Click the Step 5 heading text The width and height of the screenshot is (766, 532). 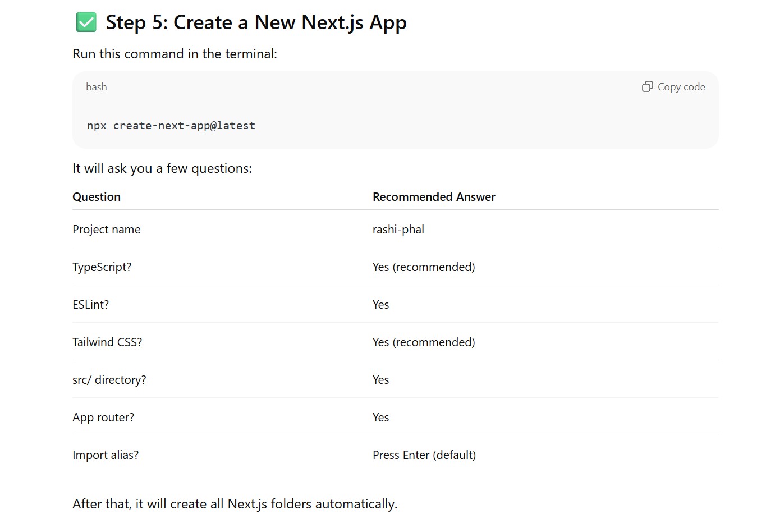[256, 22]
